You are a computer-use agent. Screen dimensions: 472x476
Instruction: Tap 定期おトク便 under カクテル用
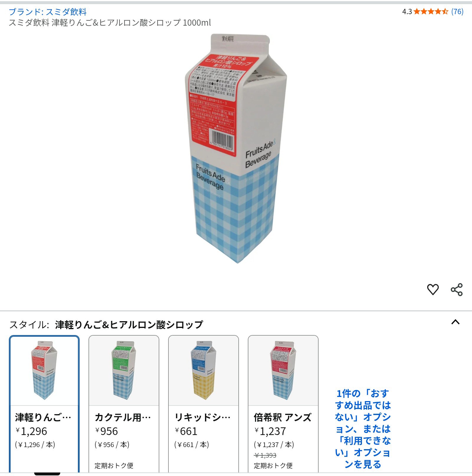pyautogui.click(x=114, y=465)
